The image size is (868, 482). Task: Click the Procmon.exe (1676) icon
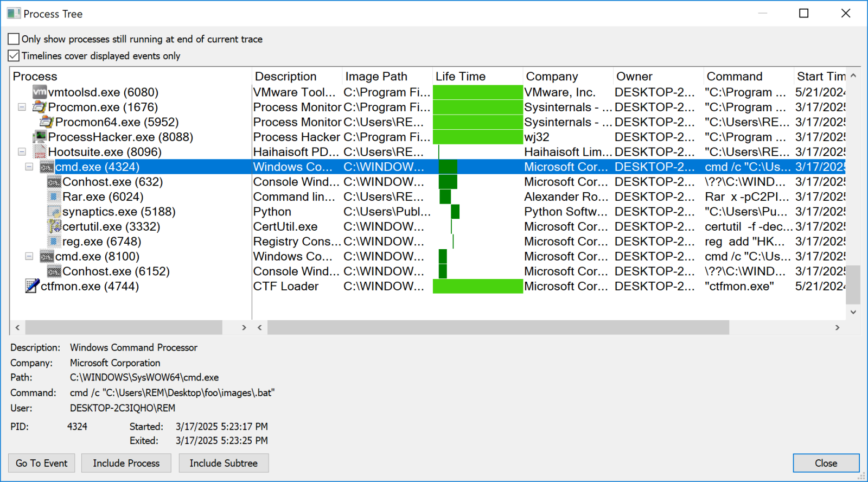tap(40, 107)
